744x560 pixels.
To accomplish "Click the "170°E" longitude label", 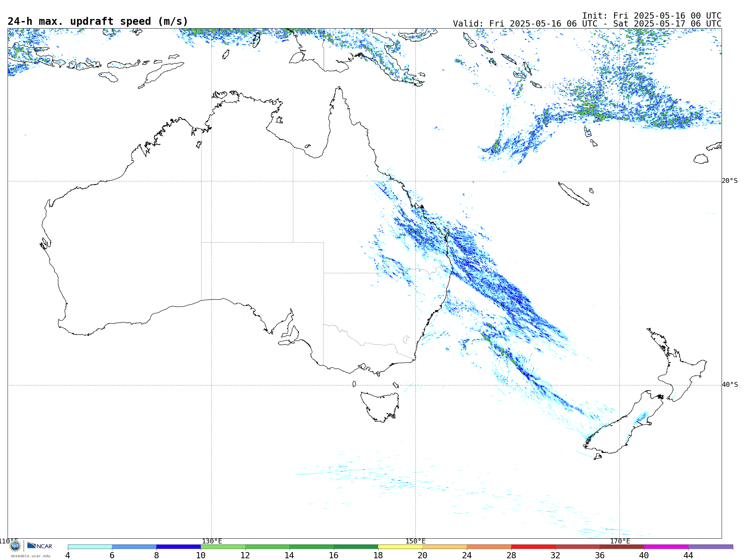I will (620, 541).
